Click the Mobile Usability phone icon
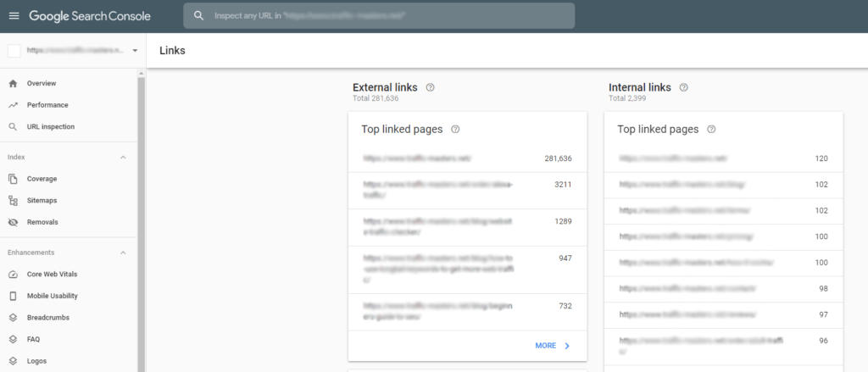868x372 pixels. tap(14, 297)
